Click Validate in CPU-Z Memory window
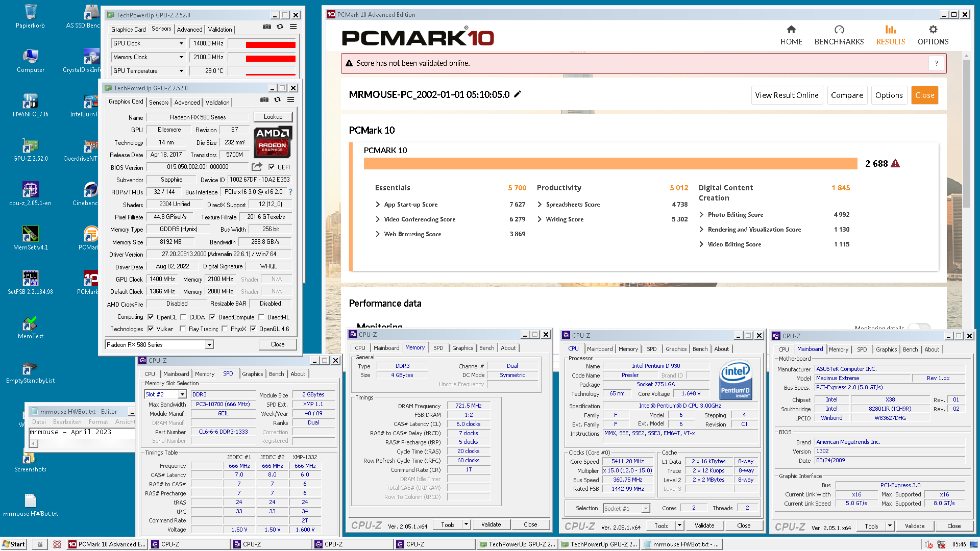The height and width of the screenshot is (551, 980). point(491,524)
